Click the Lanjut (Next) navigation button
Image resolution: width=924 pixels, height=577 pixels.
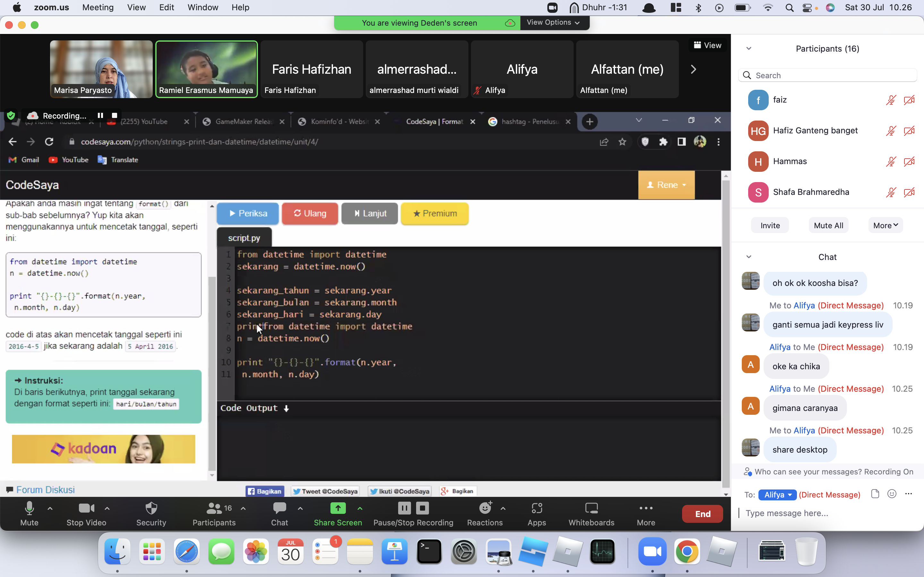[370, 213]
